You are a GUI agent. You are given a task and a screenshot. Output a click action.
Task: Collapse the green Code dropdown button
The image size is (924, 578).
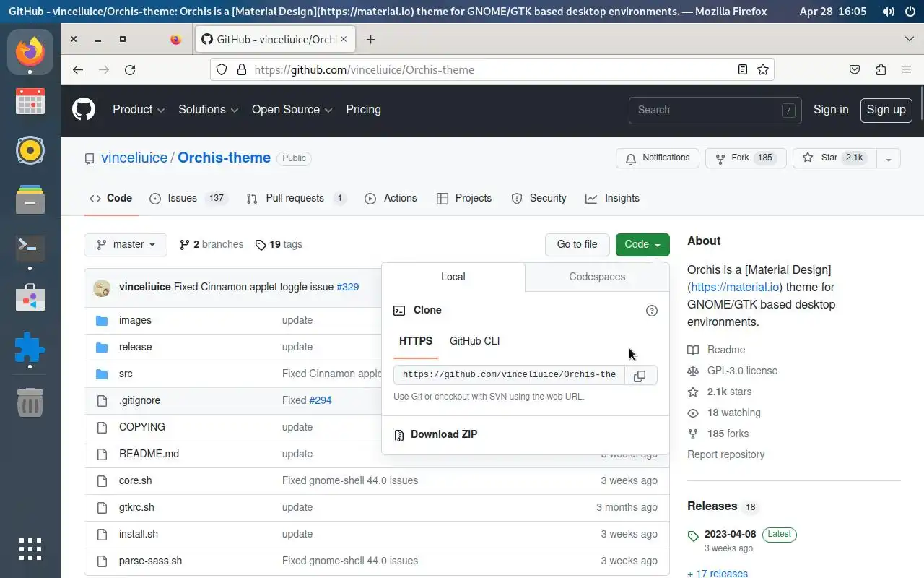642,245
